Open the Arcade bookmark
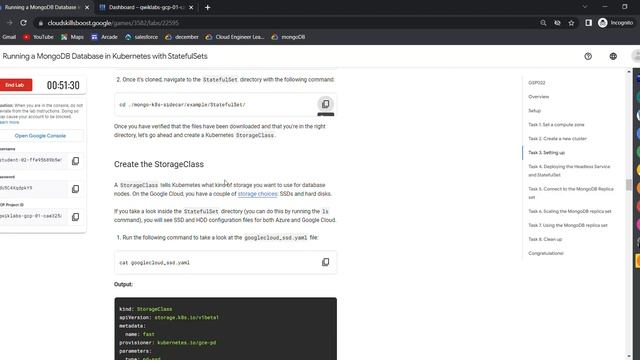This screenshot has height=360, width=640. [x=104, y=37]
